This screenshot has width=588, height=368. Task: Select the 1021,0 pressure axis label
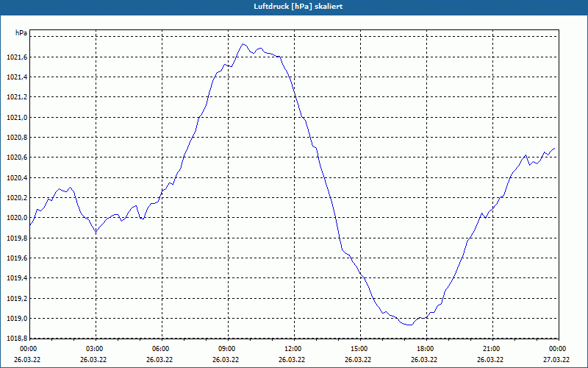point(17,118)
